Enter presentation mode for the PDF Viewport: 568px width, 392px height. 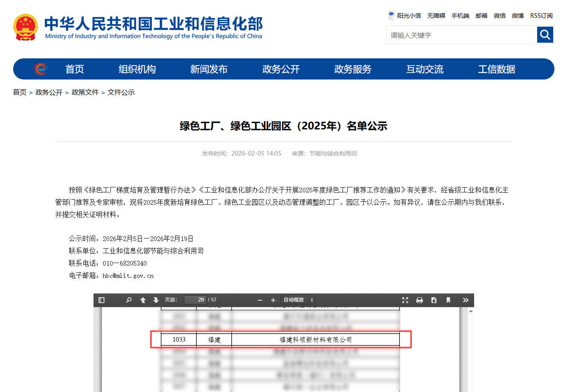pos(405,300)
